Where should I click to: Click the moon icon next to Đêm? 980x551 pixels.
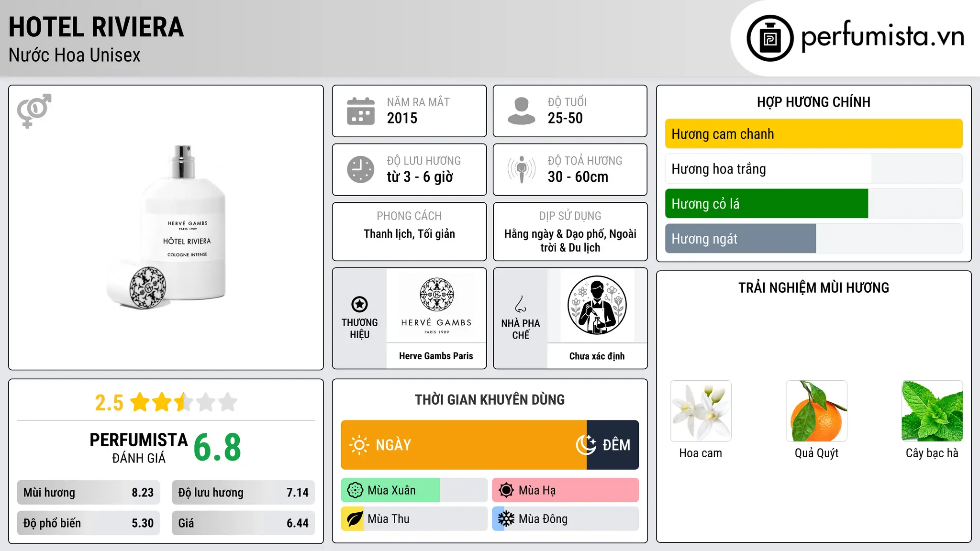pos(586,445)
